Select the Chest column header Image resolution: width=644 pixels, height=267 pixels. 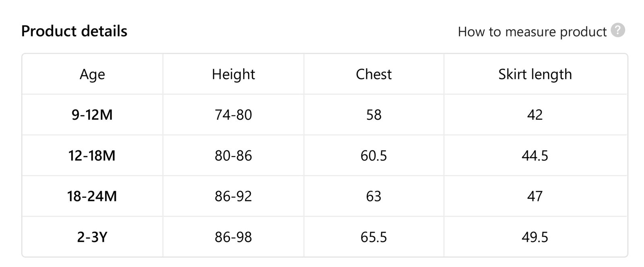[374, 74]
